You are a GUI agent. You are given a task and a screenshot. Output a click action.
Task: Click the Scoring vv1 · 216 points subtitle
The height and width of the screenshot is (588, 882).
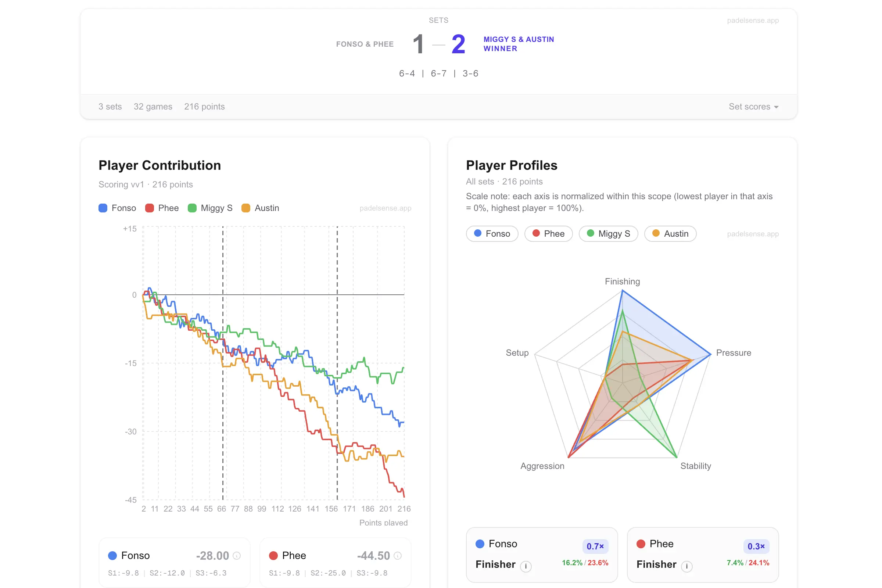(x=146, y=184)
